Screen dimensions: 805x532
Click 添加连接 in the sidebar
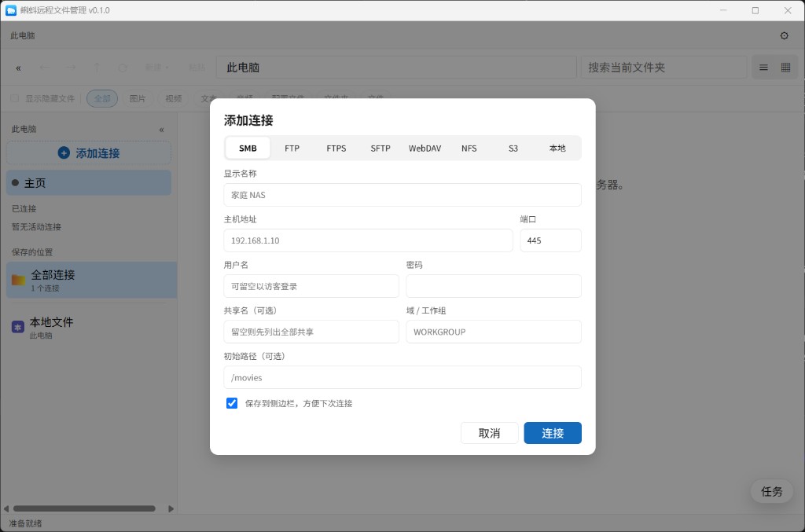coord(89,153)
